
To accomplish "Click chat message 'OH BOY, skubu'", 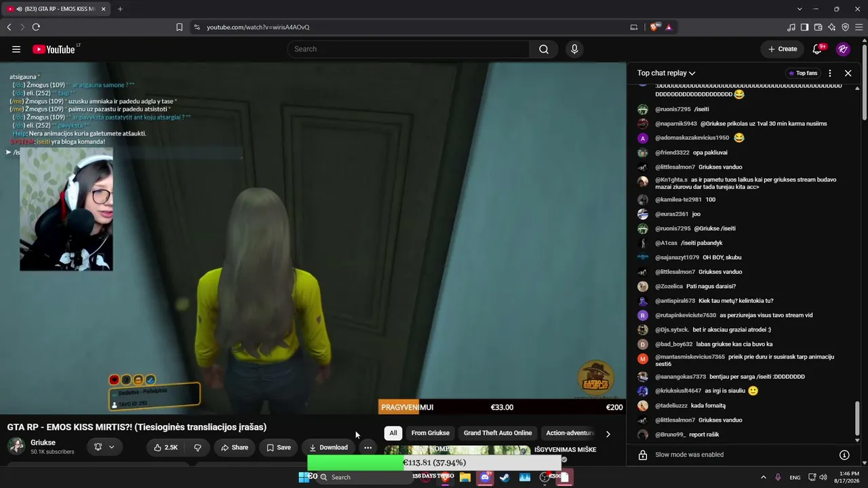I will coord(722,258).
